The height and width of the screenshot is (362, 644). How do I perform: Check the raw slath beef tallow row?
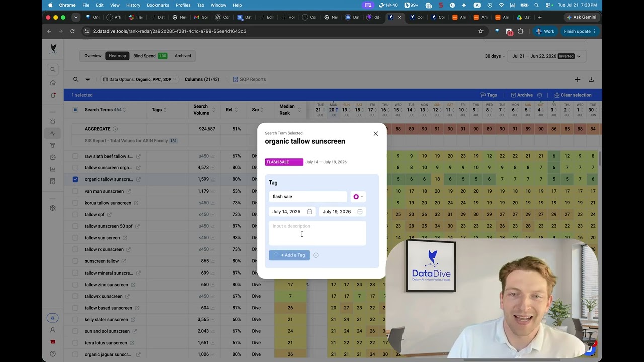[x=75, y=156]
